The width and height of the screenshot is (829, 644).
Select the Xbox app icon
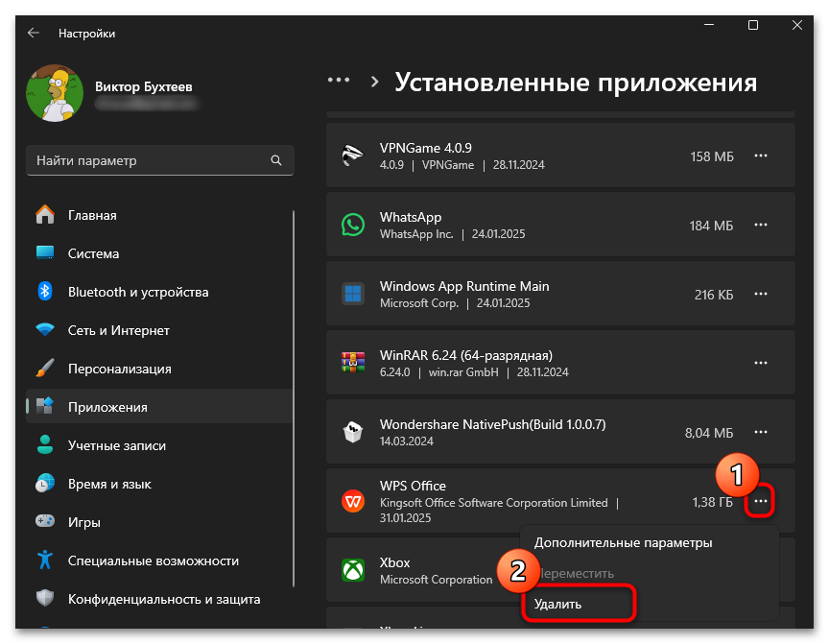pos(353,570)
